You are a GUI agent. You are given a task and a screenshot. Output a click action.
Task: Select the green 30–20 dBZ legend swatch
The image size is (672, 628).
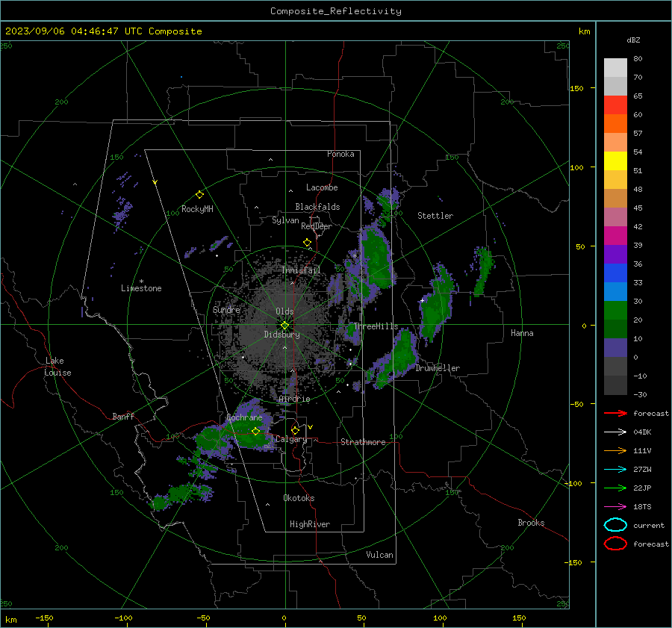(615, 311)
